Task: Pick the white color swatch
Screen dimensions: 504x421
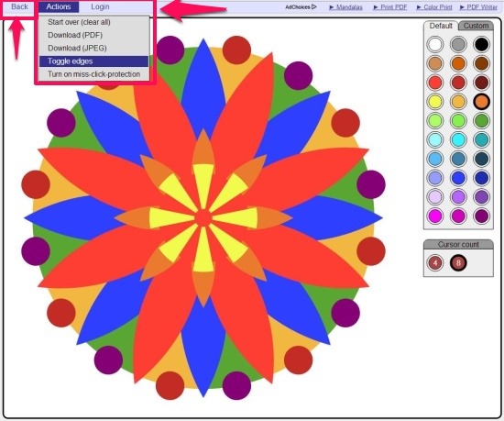Action: 435,44
